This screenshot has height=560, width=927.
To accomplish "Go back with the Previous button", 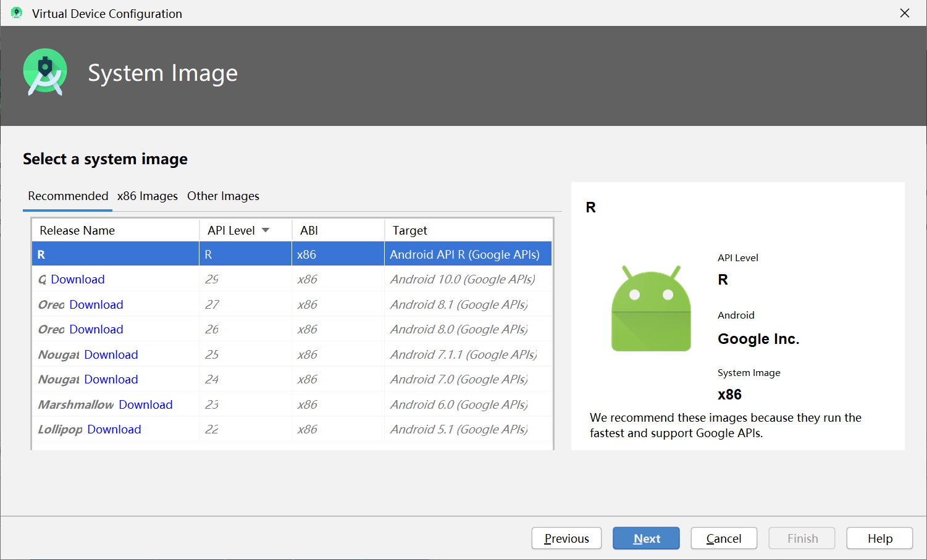I will [566, 538].
